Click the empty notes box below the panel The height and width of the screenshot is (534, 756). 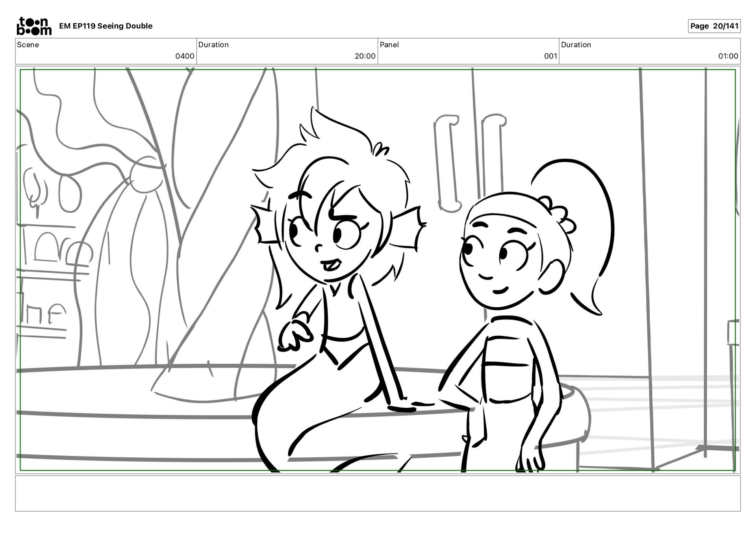378,493
